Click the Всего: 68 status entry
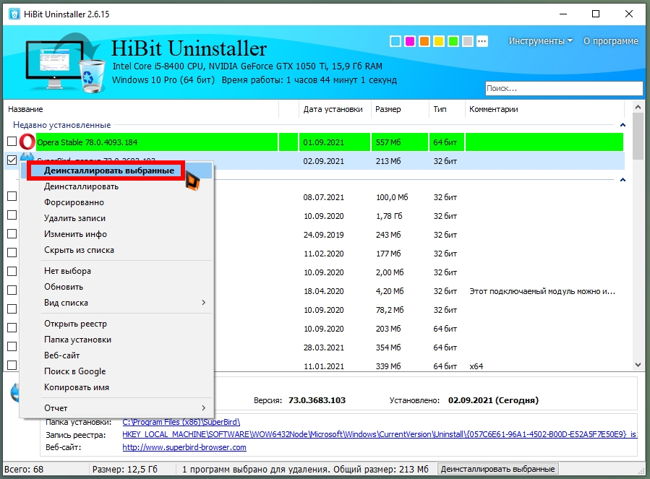This screenshot has height=479, width=650. (24, 469)
